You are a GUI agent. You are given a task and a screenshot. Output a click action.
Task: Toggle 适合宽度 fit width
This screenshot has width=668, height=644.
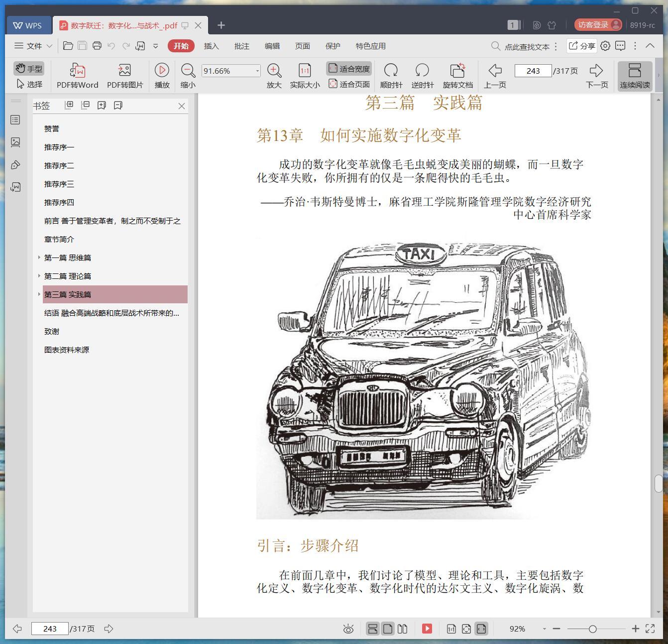point(349,69)
